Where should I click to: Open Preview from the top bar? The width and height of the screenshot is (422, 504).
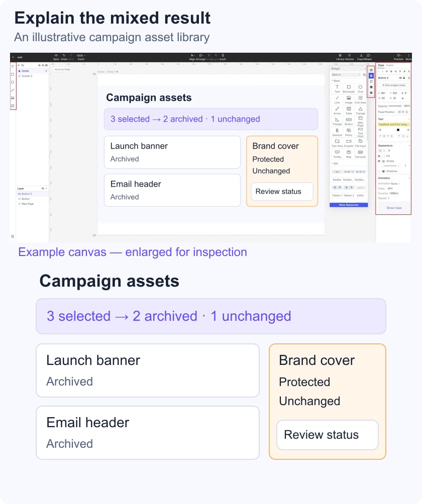(x=398, y=57)
